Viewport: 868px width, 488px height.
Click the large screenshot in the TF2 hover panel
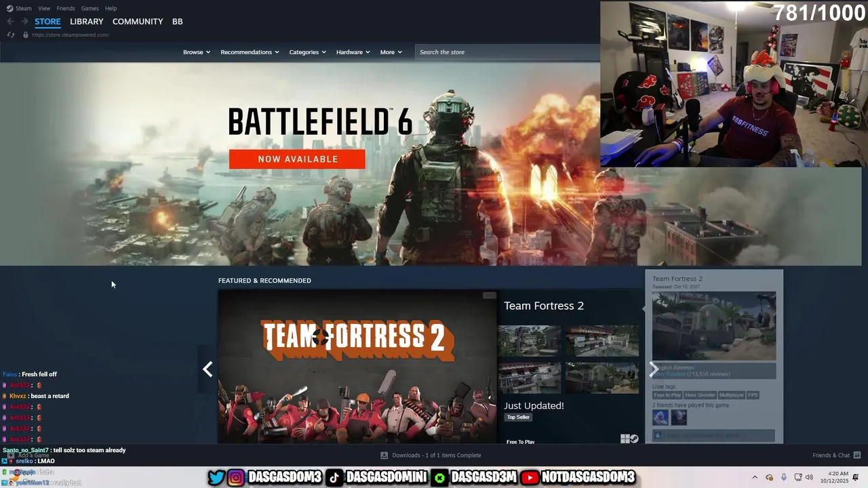click(x=714, y=326)
